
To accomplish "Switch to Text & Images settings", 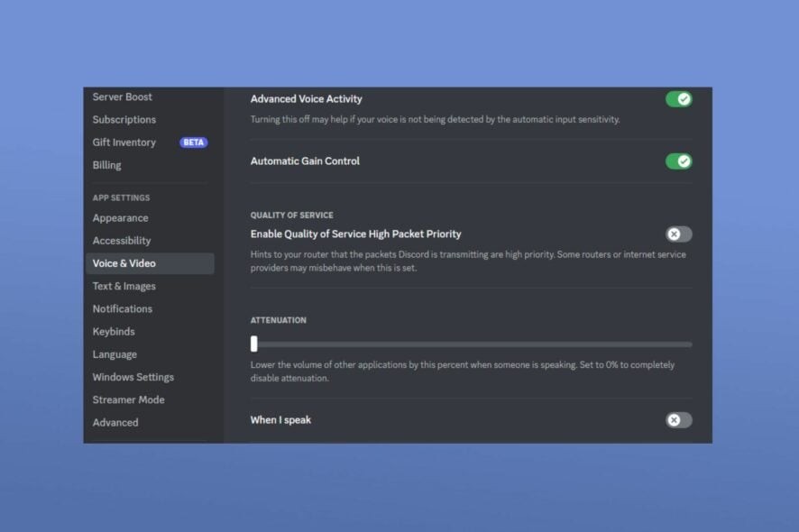I will pyautogui.click(x=125, y=285).
